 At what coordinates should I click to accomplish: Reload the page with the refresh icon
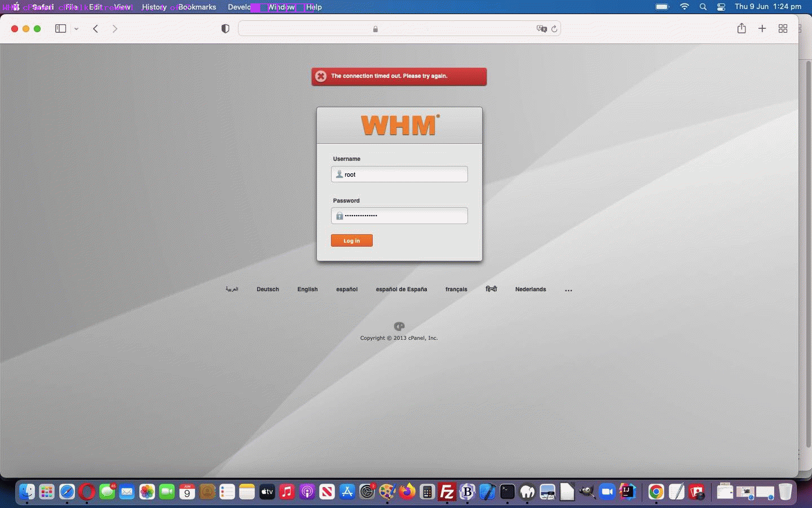pyautogui.click(x=554, y=29)
